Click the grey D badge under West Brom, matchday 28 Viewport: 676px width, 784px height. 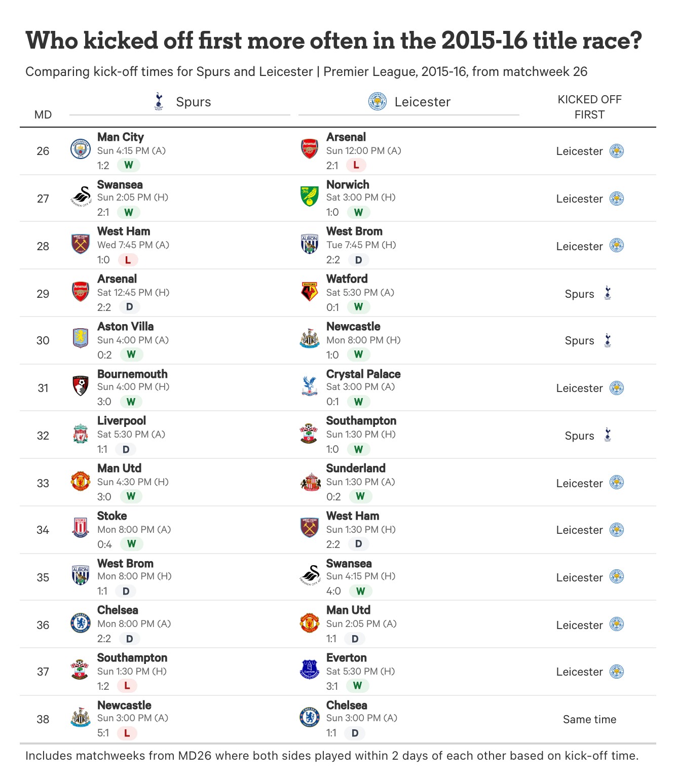pos(358,260)
